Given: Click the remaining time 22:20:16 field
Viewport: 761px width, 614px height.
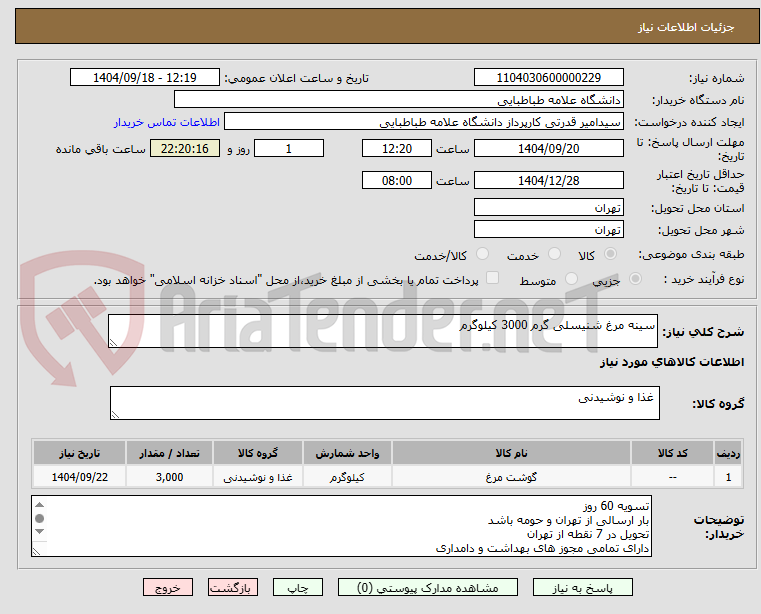Looking at the screenshot, I should [x=185, y=148].
